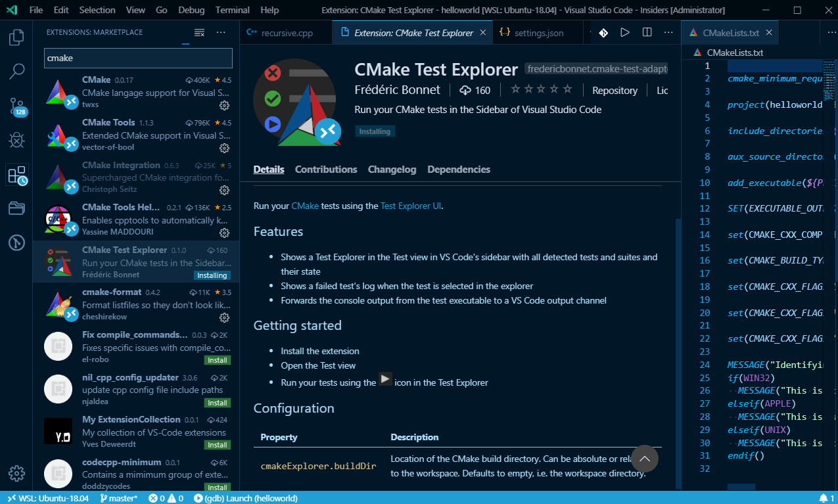The width and height of the screenshot is (838, 504).
Task: Open the Help menu
Action: click(x=269, y=10)
